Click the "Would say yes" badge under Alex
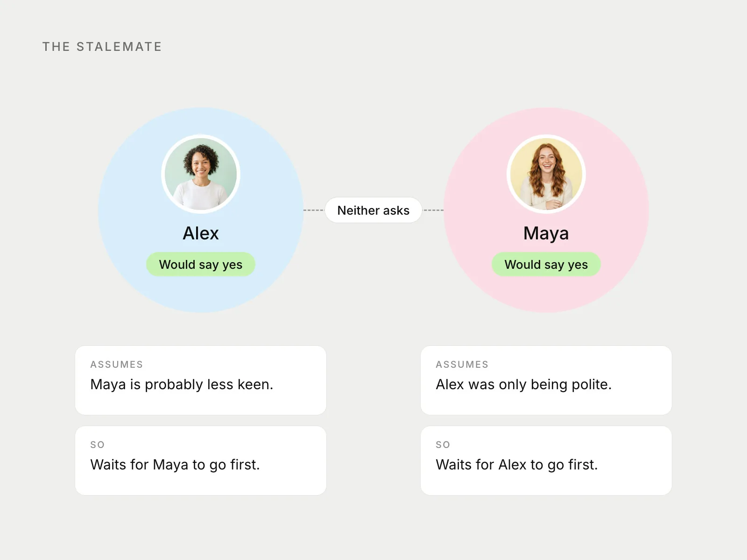Screen dimensions: 747x560 pos(201,265)
